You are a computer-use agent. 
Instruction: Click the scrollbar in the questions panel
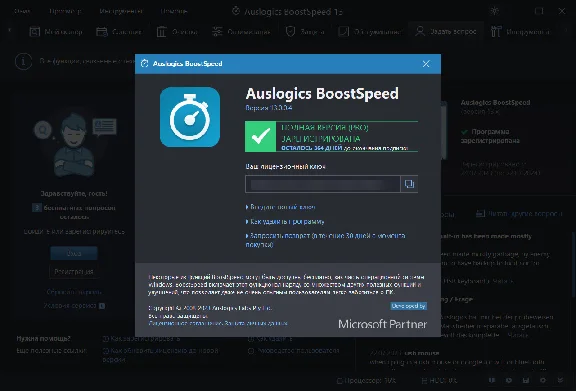[x=574, y=264]
